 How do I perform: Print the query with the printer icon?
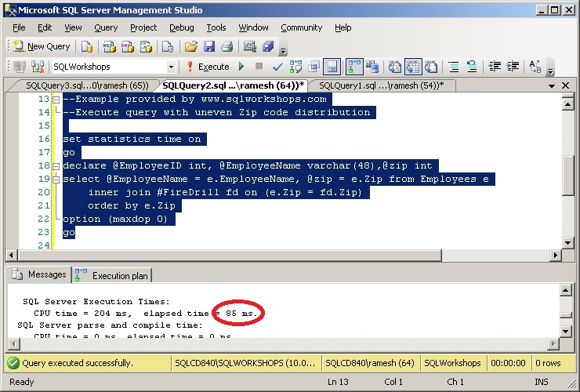click(227, 46)
